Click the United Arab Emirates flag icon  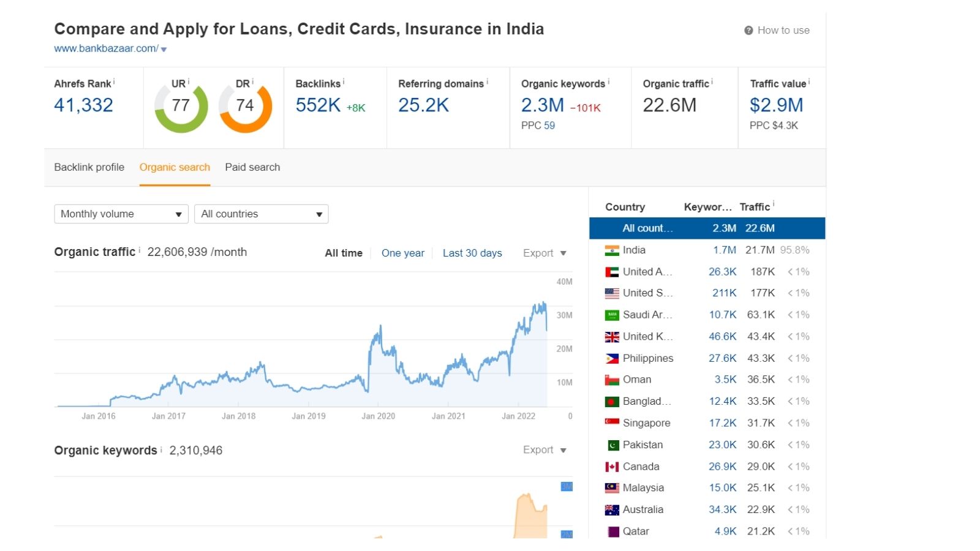click(x=612, y=272)
